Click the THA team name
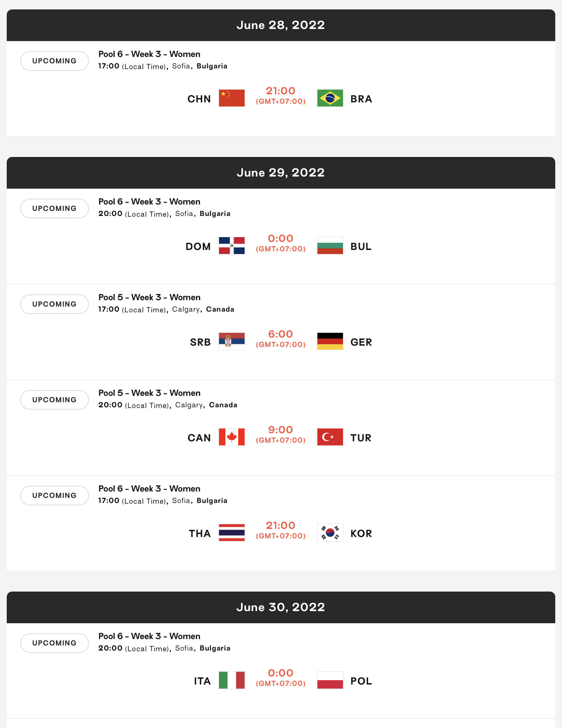The image size is (562, 728). [199, 534]
